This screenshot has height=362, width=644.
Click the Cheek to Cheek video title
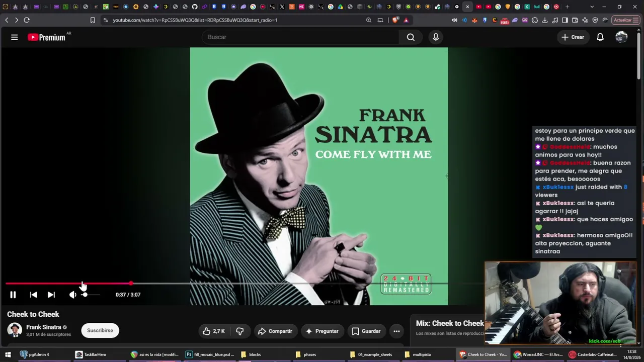[33, 314]
